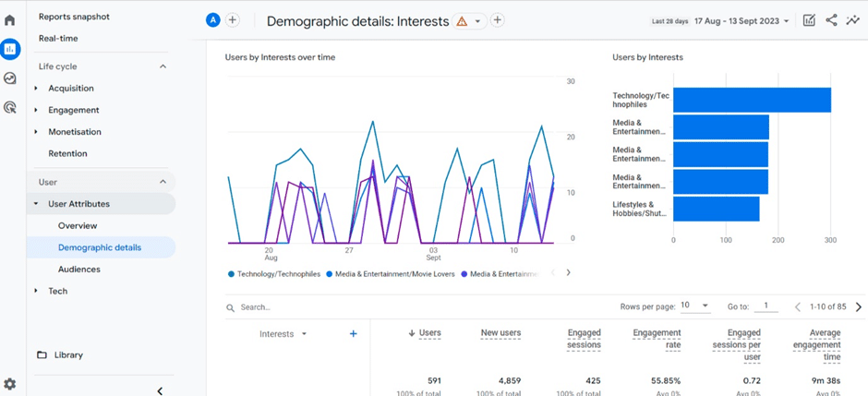The image size is (868, 396).
Task: Expand the Acquisition menu section
Action: pyautogui.click(x=70, y=89)
